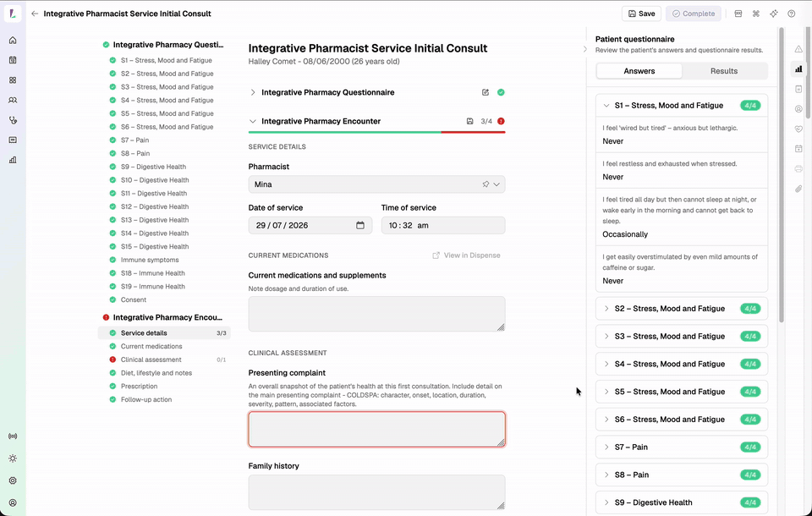This screenshot has width=812, height=516.
Task: Jump to Service details in outline
Action: pos(164,333)
